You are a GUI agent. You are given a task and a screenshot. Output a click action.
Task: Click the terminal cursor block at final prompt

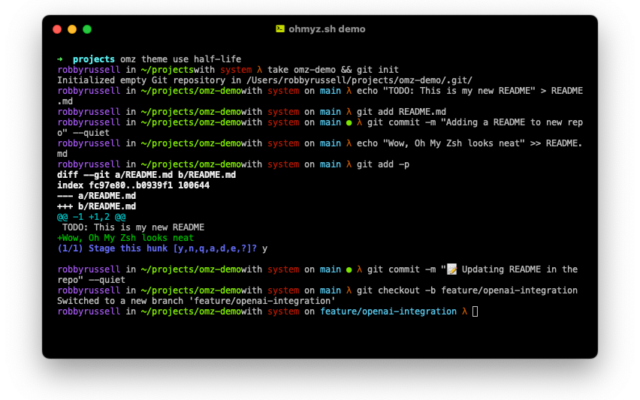coord(475,312)
